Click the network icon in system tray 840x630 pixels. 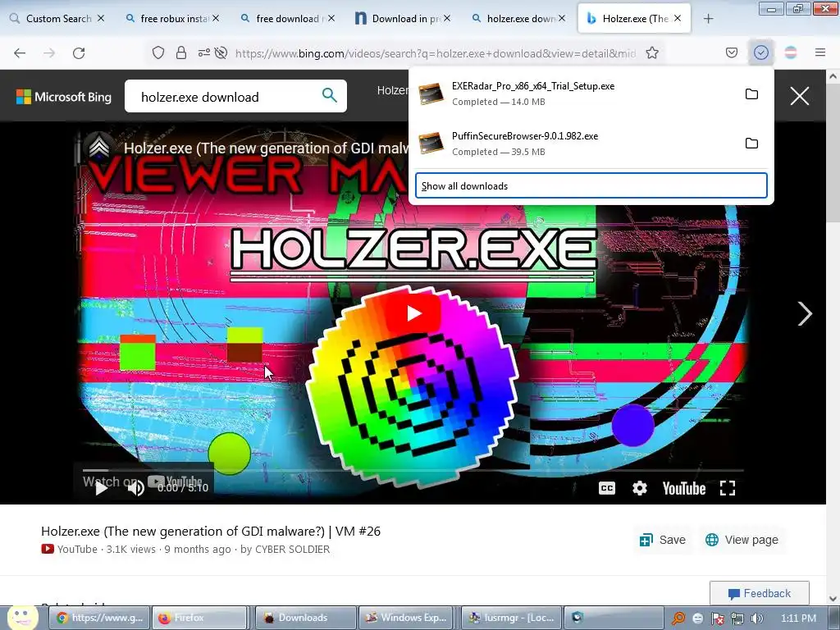tap(737, 619)
